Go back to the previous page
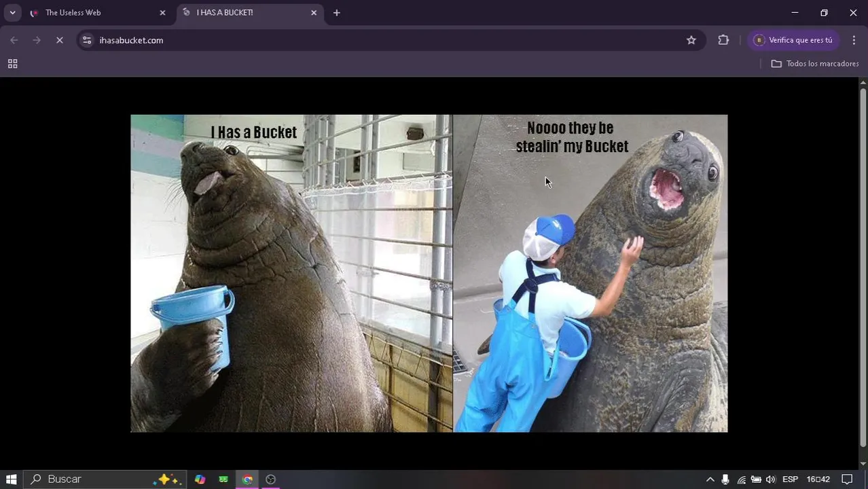The image size is (868, 489). (14, 40)
